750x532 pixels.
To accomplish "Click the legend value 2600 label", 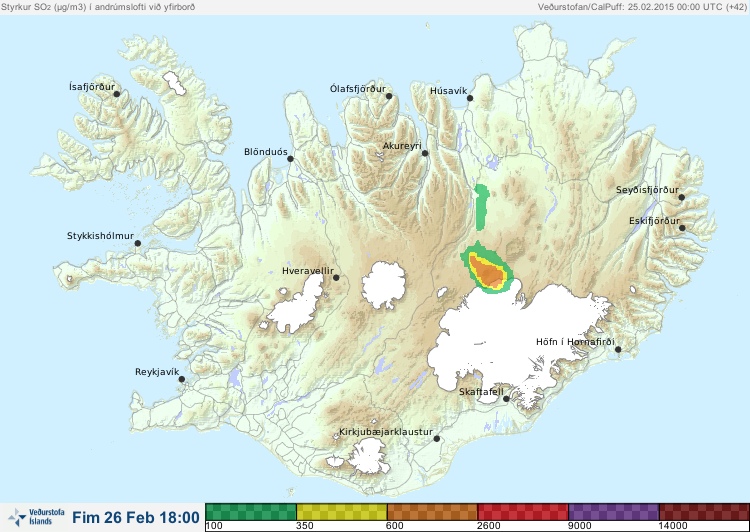I will coord(489,526).
